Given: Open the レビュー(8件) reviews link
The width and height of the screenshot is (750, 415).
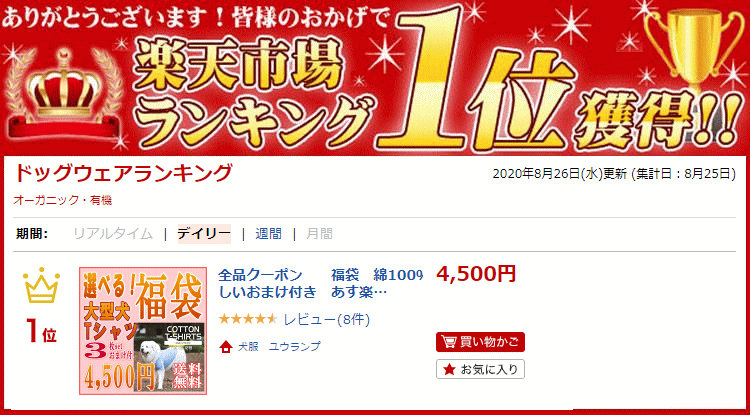Looking at the screenshot, I should (x=327, y=319).
